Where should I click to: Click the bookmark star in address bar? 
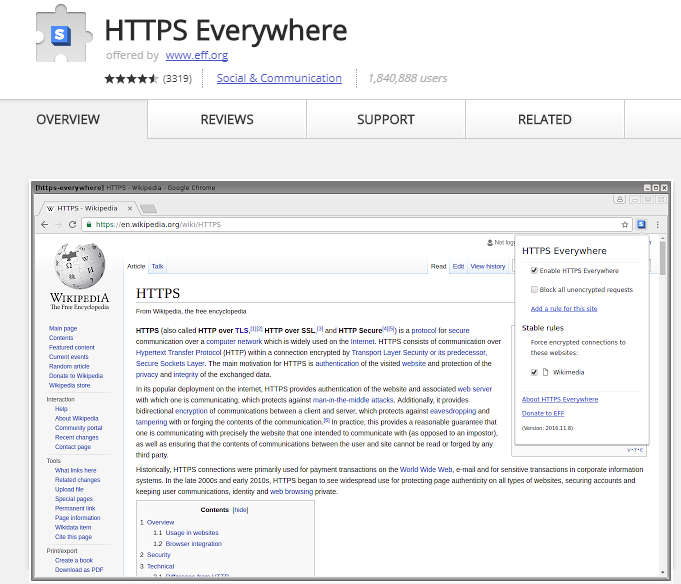coord(625,224)
